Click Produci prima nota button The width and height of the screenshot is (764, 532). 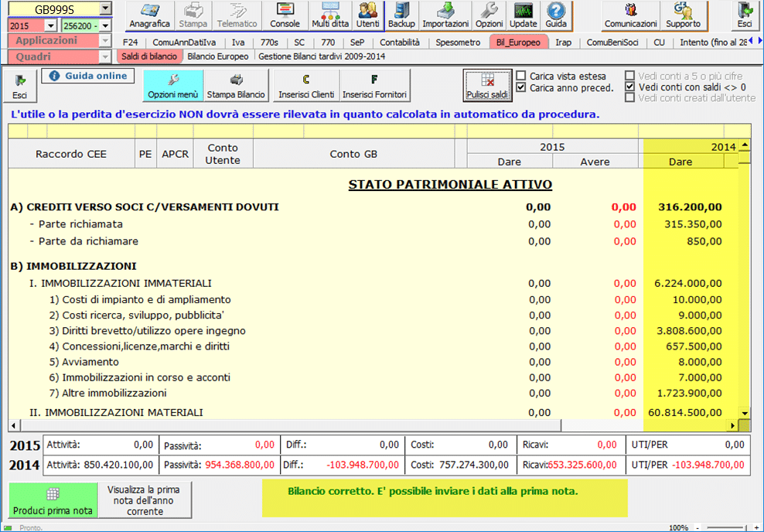[53, 500]
